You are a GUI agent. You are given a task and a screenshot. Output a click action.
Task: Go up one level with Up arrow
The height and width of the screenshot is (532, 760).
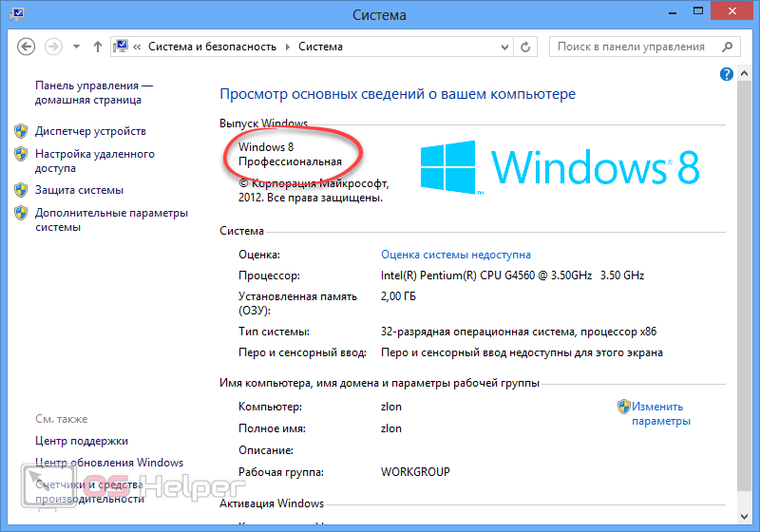(x=98, y=47)
